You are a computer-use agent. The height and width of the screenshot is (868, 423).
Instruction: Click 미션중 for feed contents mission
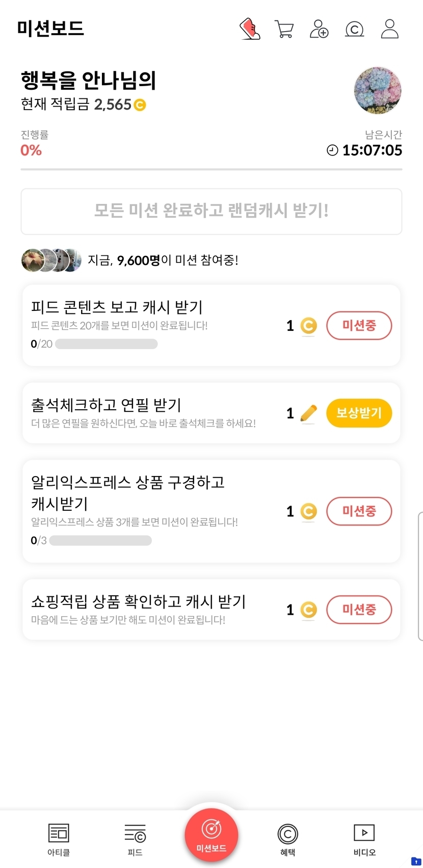pos(359,326)
